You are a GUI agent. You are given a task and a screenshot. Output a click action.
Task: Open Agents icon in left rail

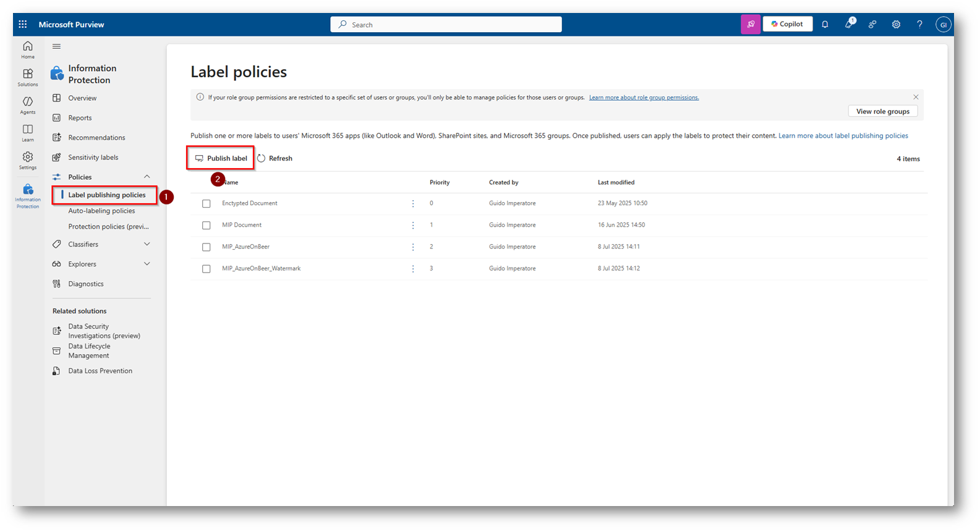(x=28, y=105)
